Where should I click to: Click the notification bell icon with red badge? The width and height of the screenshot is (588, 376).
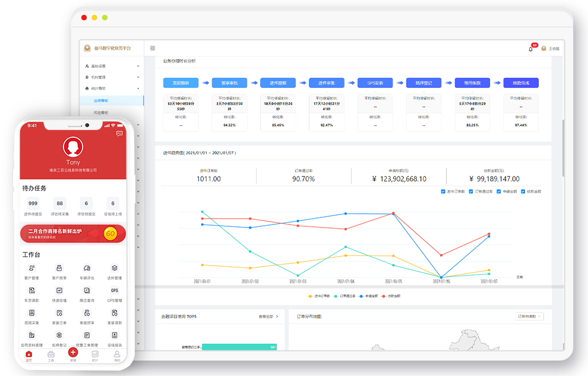pos(531,49)
